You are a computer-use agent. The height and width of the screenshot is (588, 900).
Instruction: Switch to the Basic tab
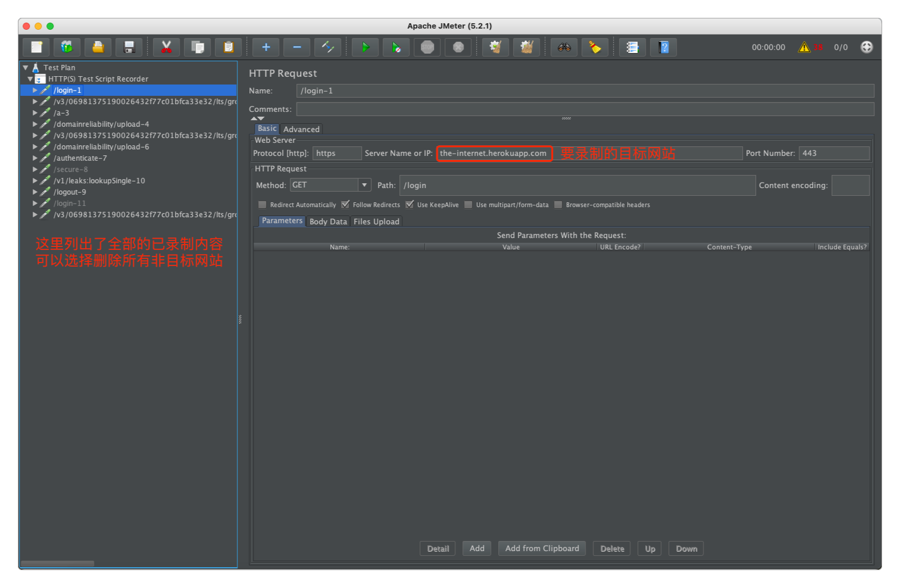(x=267, y=129)
